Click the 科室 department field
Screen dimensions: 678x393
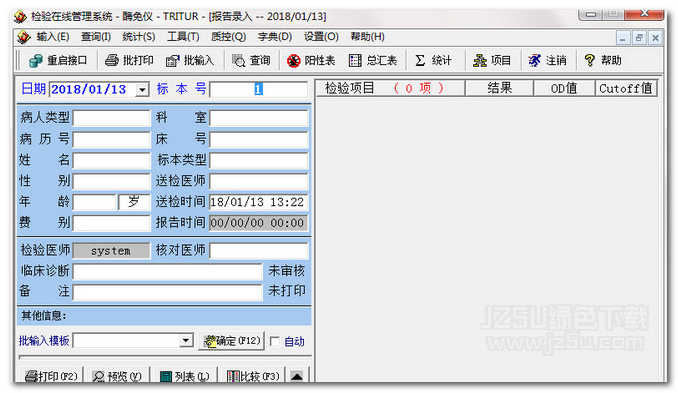pos(259,118)
